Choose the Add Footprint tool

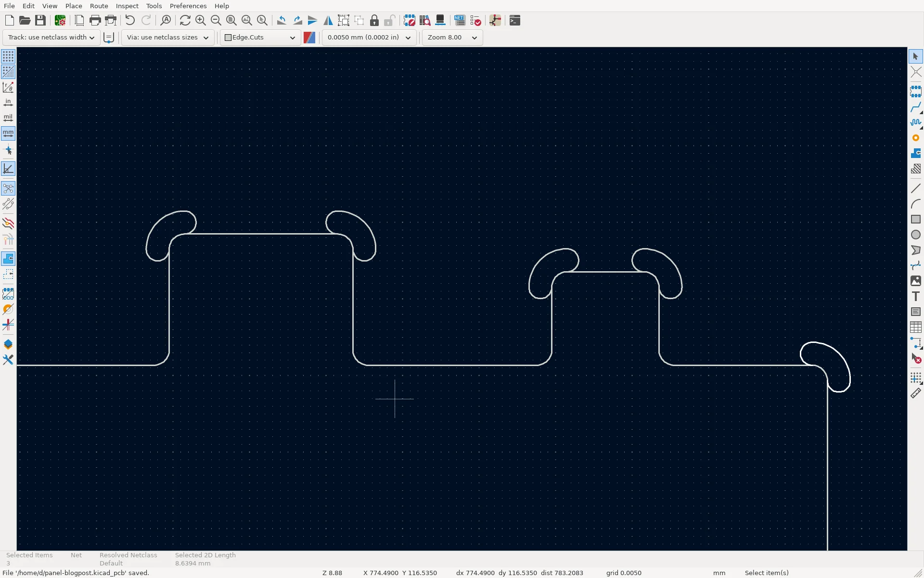915,92
